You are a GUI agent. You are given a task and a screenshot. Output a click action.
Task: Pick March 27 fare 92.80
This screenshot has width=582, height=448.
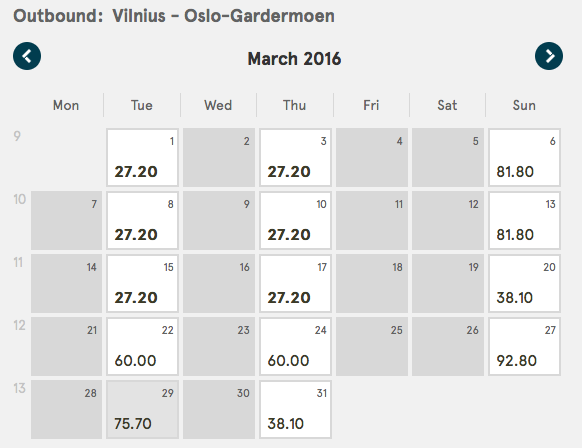[524, 346]
